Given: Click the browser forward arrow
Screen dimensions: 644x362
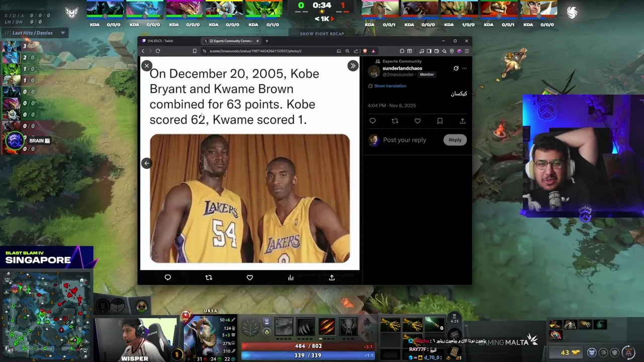Looking at the screenshot, I should tap(150, 51).
